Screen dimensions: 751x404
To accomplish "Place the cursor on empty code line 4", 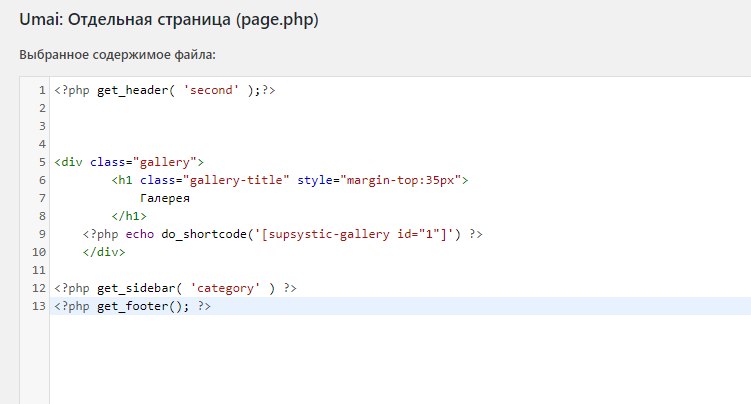I will 400,144.
